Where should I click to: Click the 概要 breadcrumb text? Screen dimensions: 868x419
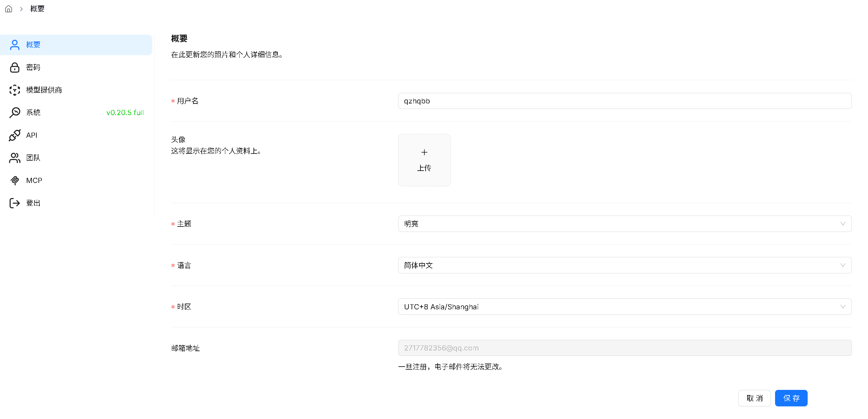[37, 9]
